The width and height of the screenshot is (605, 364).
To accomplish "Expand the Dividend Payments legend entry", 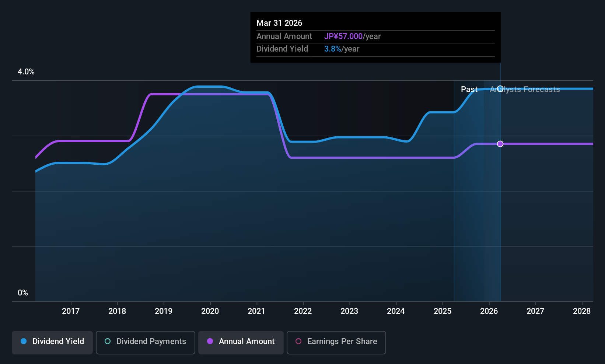I will tap(145, 342).
